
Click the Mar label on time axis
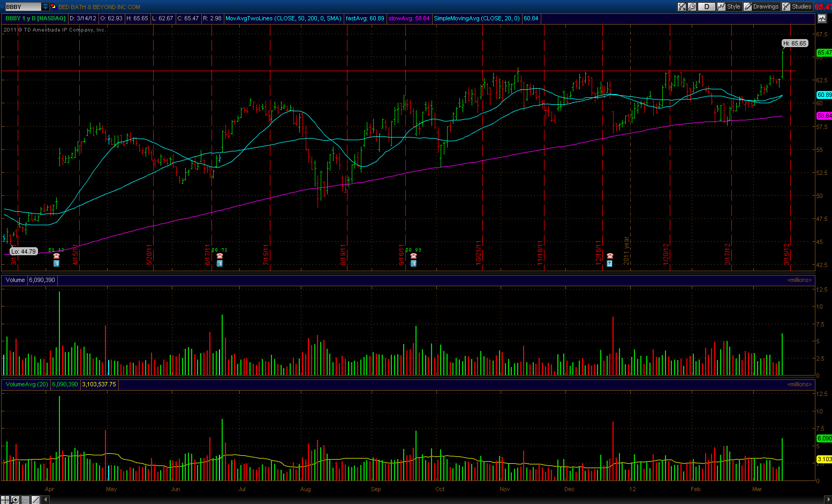[x=757, y=489]
